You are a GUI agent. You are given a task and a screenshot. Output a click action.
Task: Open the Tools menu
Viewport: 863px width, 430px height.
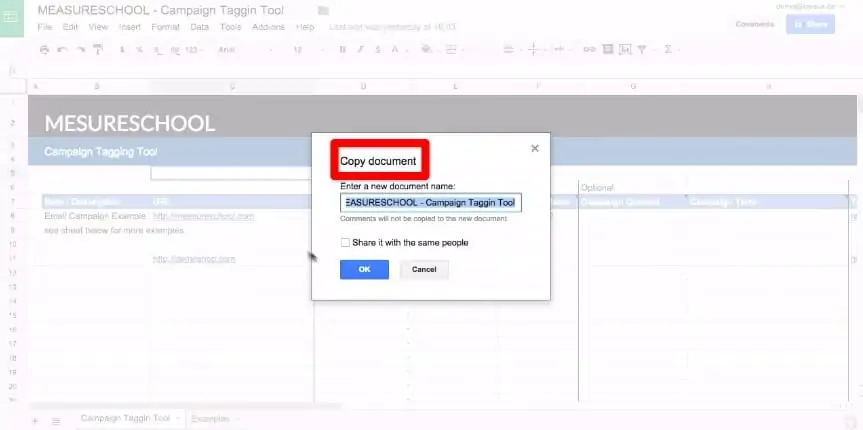point(230,27)
